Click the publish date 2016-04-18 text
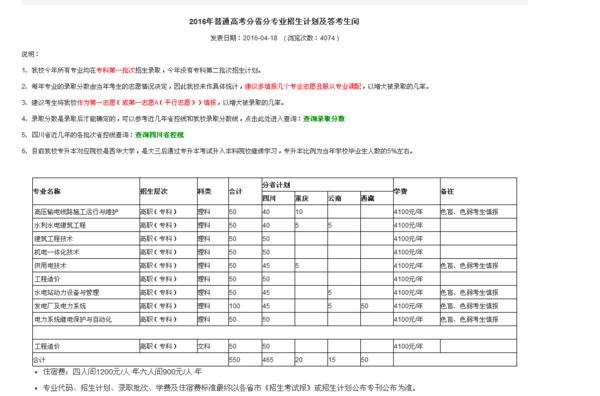Screen dimensions: 600x396 pyautogui.click(x=260, y=38)
